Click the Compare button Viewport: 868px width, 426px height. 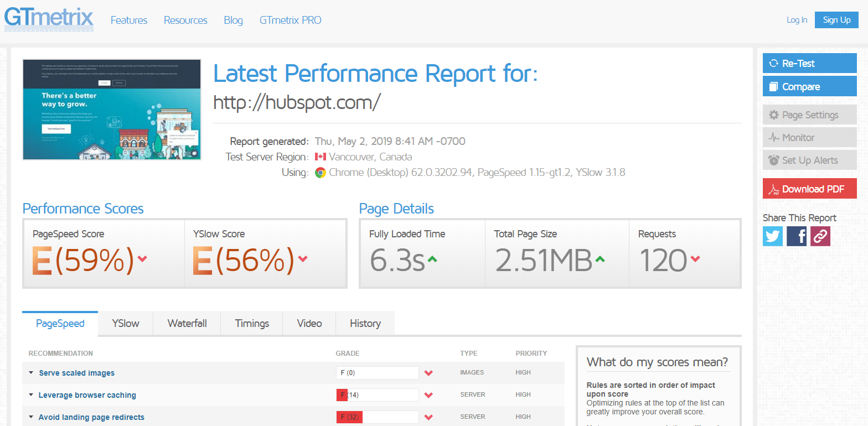tap(809, 86)
